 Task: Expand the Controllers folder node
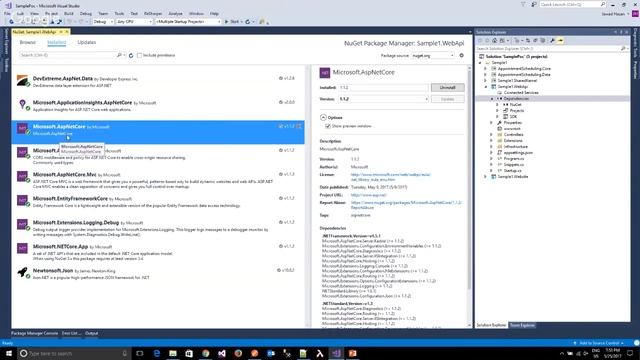(x=492, y=135)
